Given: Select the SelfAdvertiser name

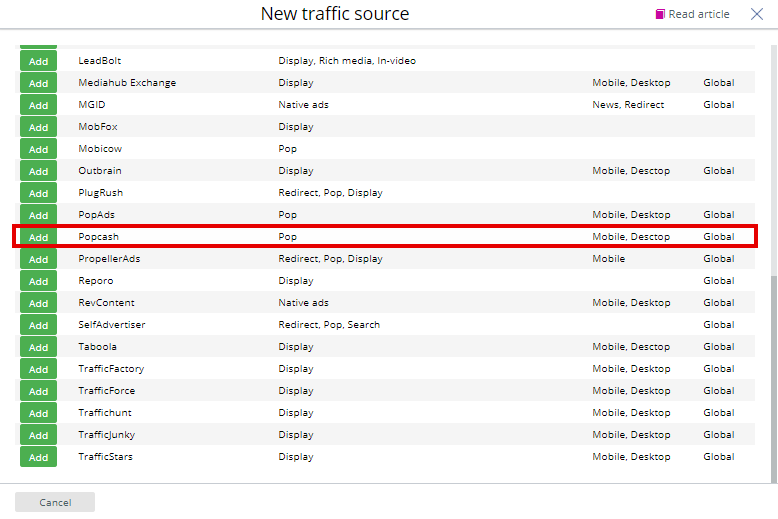Looking at the screenshot, I should pyautogui.click(x=112, y=324).
